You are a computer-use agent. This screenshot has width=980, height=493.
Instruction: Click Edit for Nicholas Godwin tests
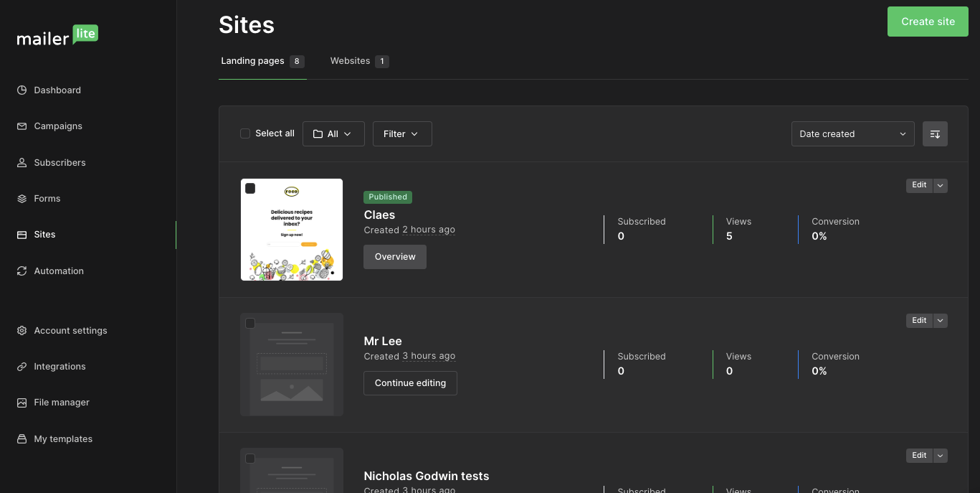tap(919, 456)
